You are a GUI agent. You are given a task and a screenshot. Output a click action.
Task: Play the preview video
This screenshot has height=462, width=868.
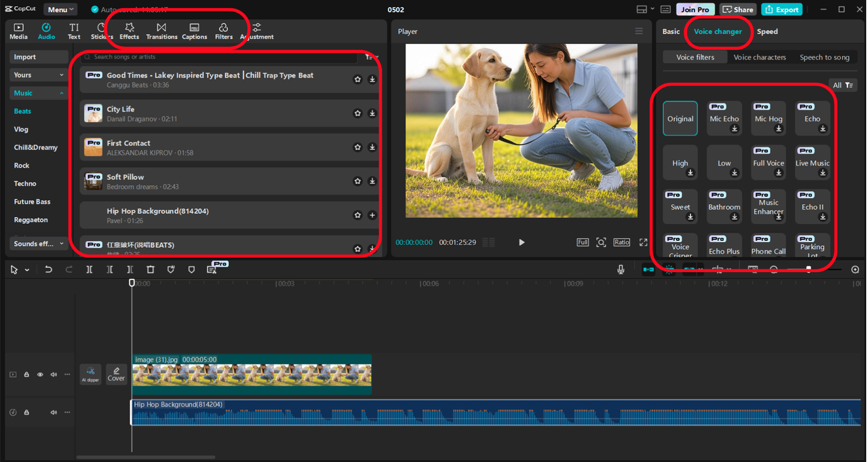click(x=521, y=242)
